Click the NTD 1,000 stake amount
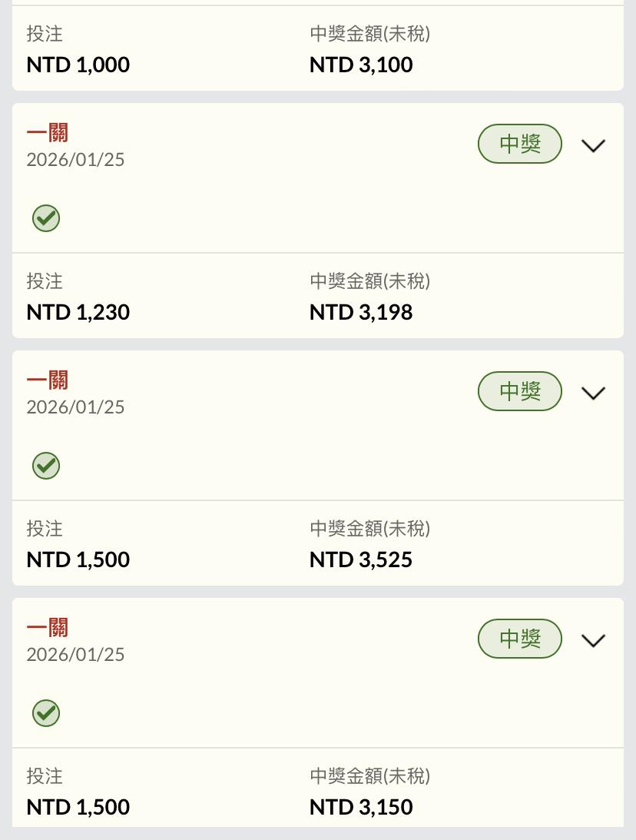The image size is (636, 840). coord(78,65)
